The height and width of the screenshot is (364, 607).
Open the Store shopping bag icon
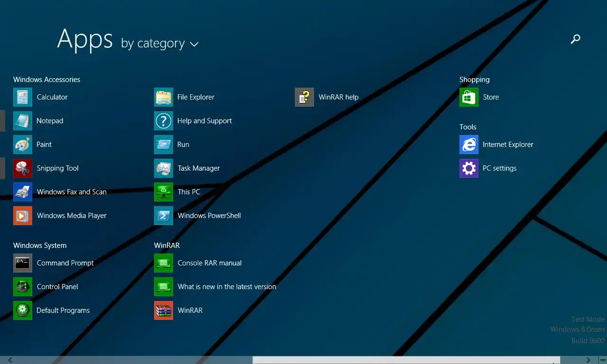click(469, 97)
